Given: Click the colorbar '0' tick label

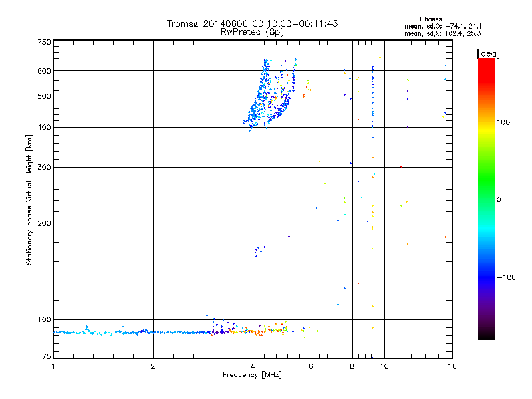Looking at the screenshot, I should click(498, 200).
